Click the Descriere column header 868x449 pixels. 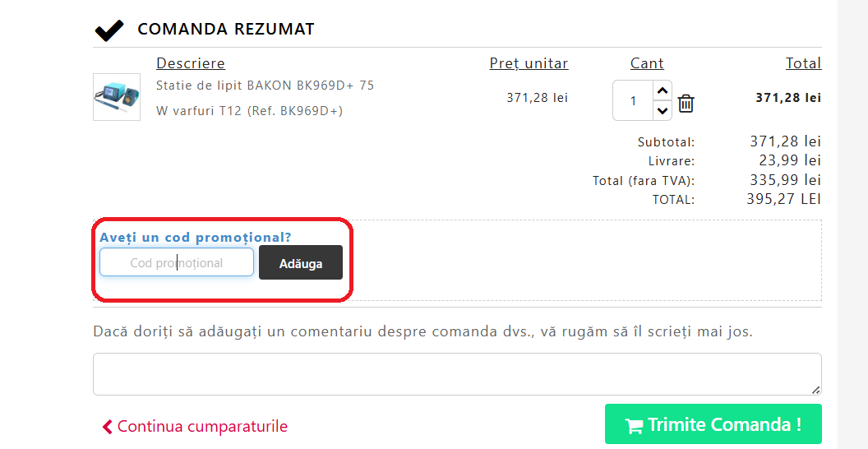191,63
